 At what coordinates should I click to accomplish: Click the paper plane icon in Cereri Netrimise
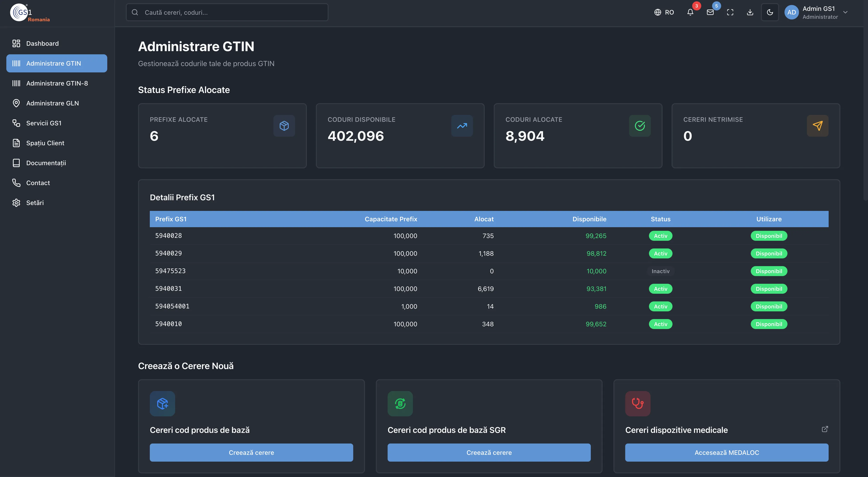coord(818,126)
